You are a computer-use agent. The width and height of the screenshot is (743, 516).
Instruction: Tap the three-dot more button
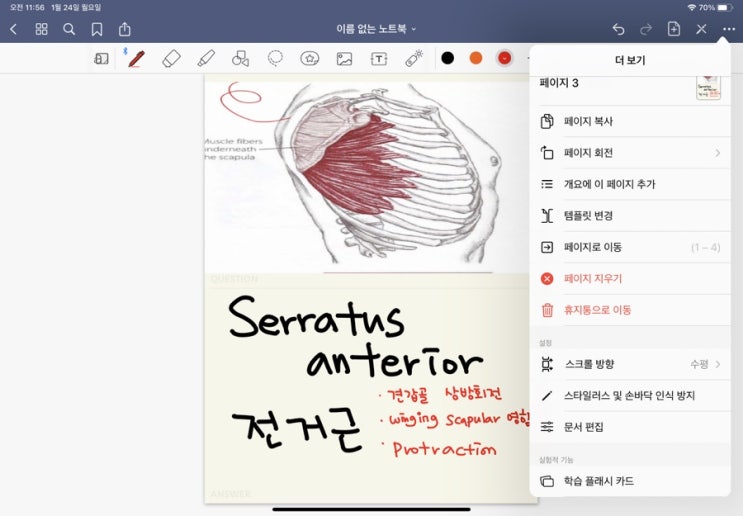(x=729, y=29)
